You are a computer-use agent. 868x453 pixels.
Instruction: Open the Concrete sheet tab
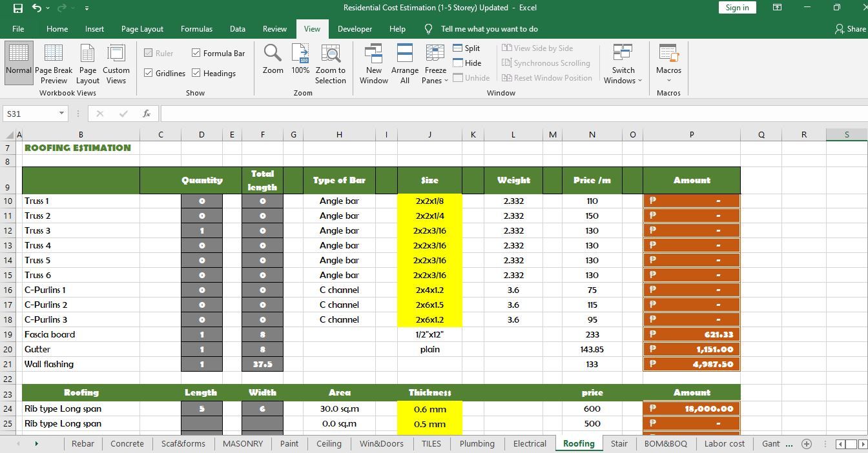(127, 443)
